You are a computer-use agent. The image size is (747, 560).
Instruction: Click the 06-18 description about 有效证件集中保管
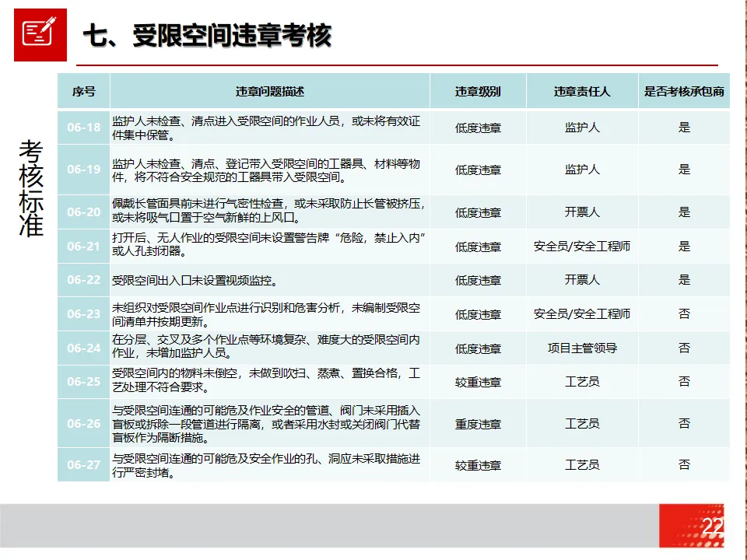[x=266, y=128]
